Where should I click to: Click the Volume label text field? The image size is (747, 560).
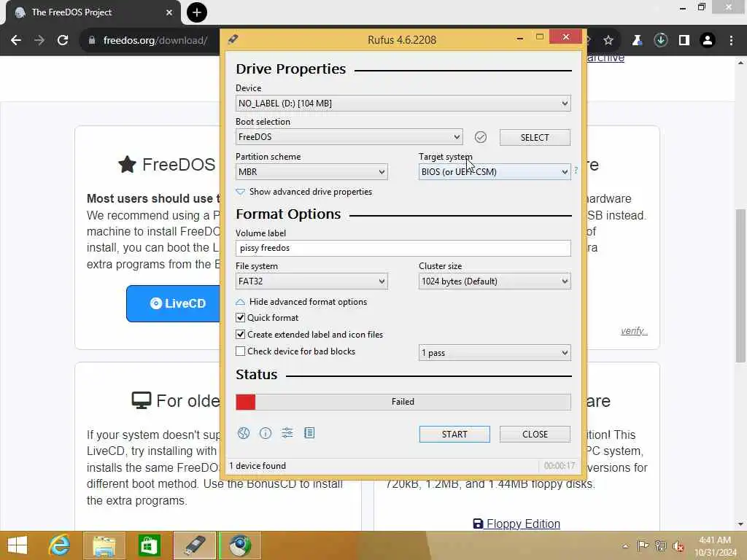[x=403, y=248]
